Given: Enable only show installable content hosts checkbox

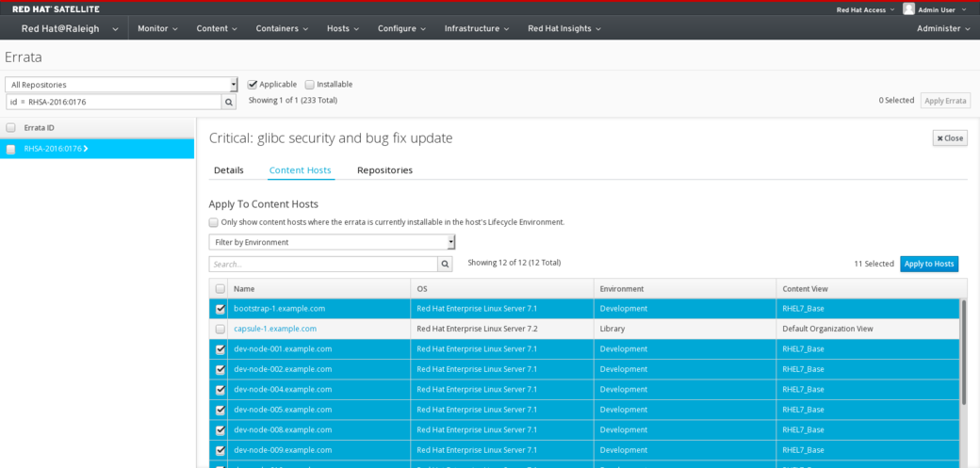Looking at the screenshot, I should (x=214, y=222).
